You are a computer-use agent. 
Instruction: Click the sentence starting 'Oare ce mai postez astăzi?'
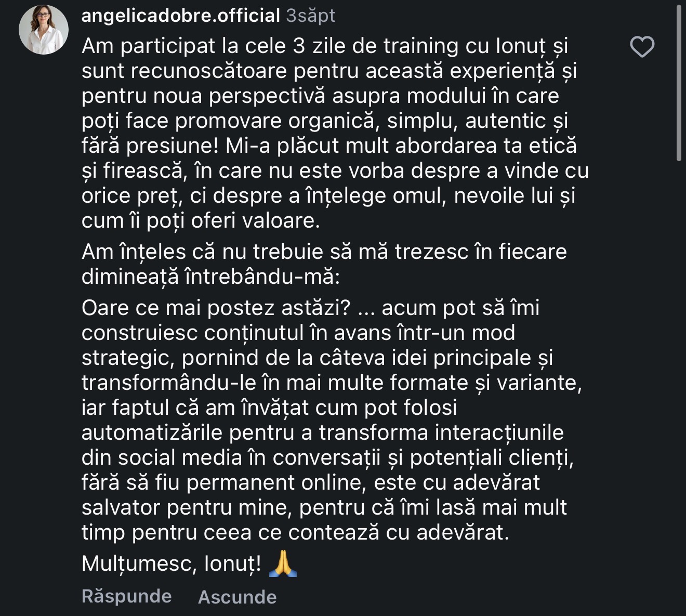pos(217,308)
